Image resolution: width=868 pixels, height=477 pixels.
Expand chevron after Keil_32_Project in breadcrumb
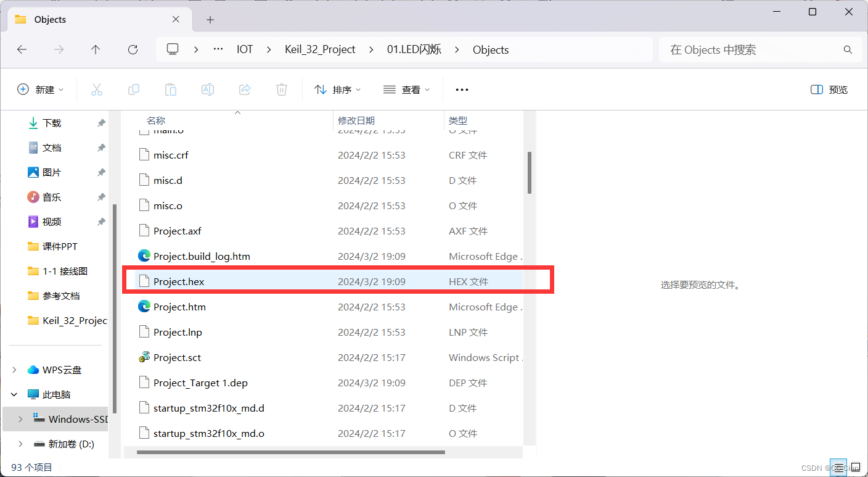point(371,50)
